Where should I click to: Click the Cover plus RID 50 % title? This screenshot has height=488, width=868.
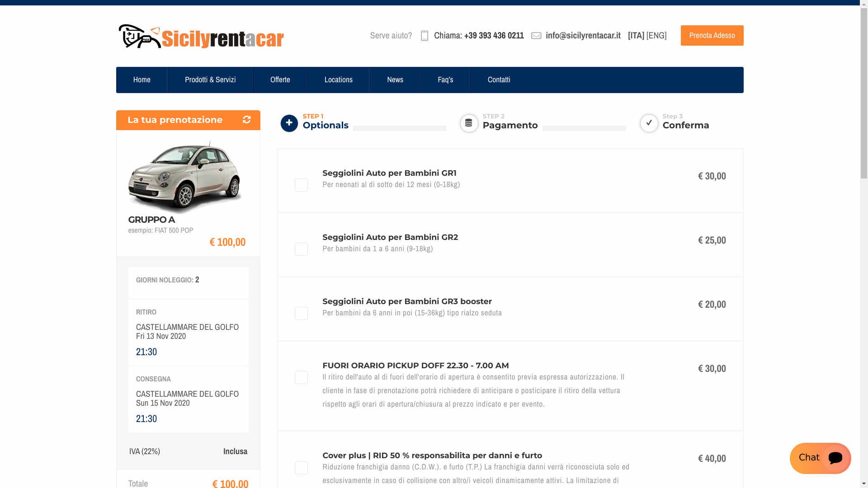point(432,455)
